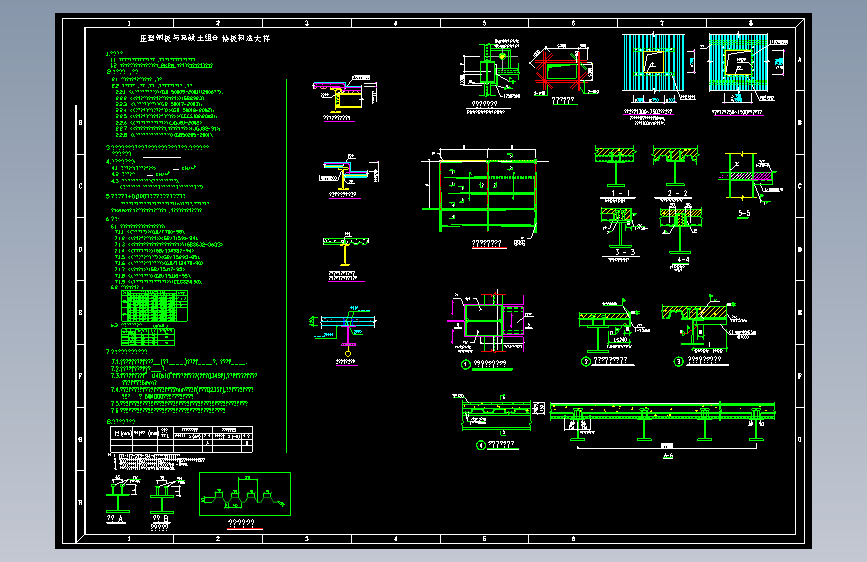Click the "?? B" label under the stud detail

pyautogui.click(x=160, y=519)
